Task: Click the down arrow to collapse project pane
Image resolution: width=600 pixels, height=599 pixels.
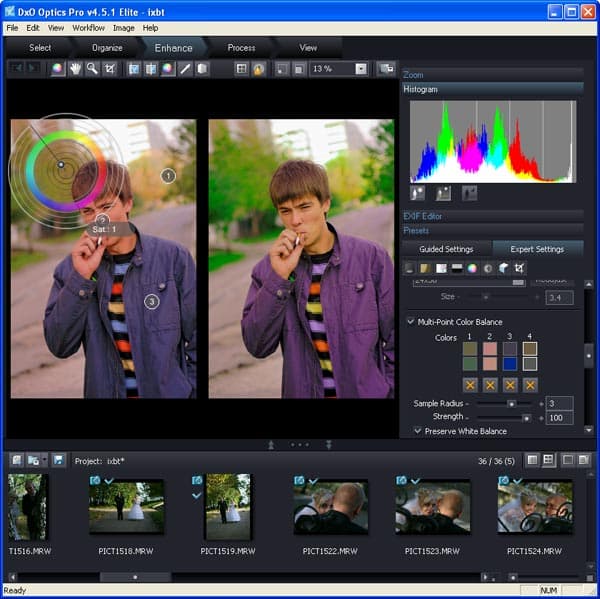Action: click(x=329, y=445)
